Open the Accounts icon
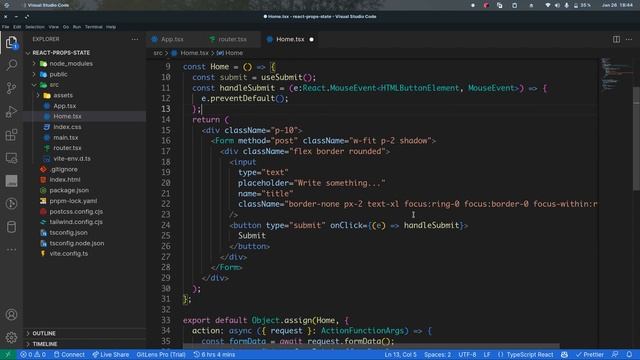640x360 pixels. (x=11, y=315)
